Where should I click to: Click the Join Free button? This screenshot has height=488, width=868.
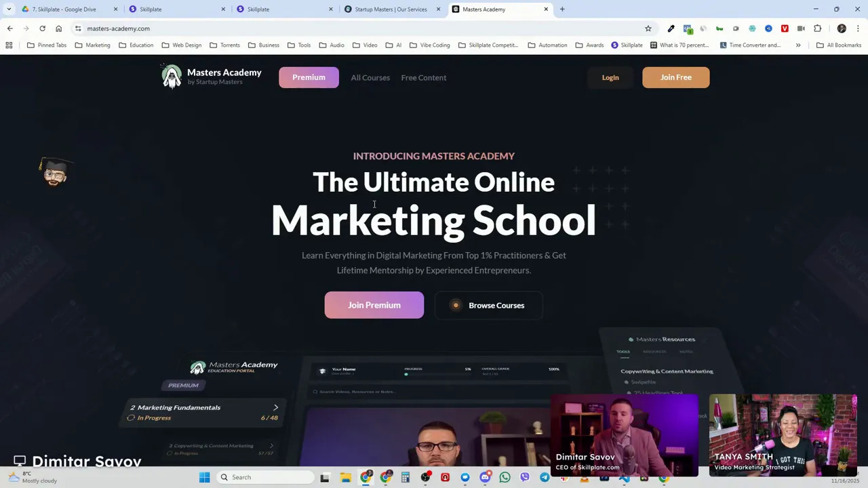pos(676,77)
